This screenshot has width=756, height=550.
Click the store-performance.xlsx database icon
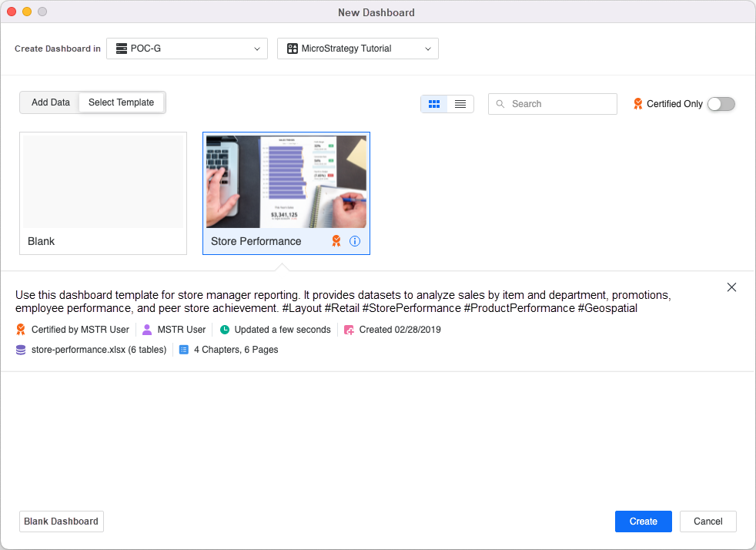tap(21, 350)
